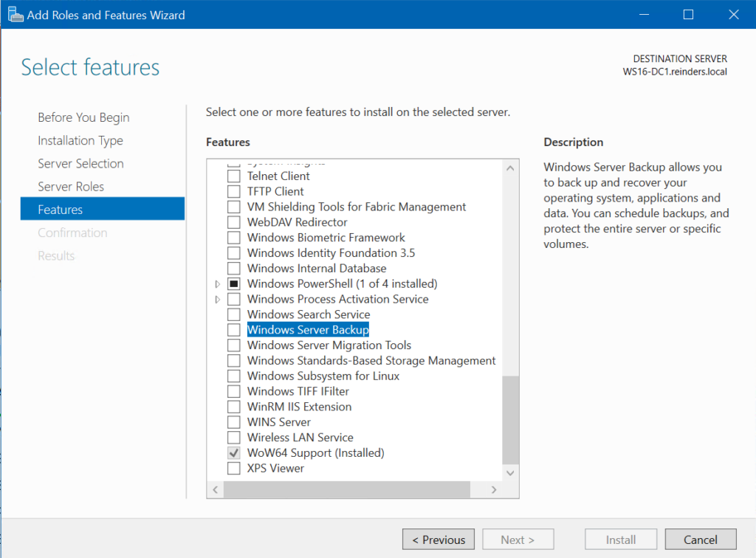This screenshot has width=756, height=558.
Task: Select the Wireless LAN Service label
Action: 300,438
